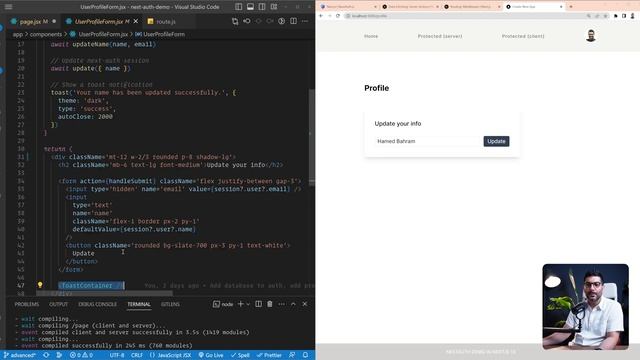This screenshot has height=360, width=640.
Task: Click CRLF line ending in status bar
Action: pyautogui.click(x=137, y=355)
